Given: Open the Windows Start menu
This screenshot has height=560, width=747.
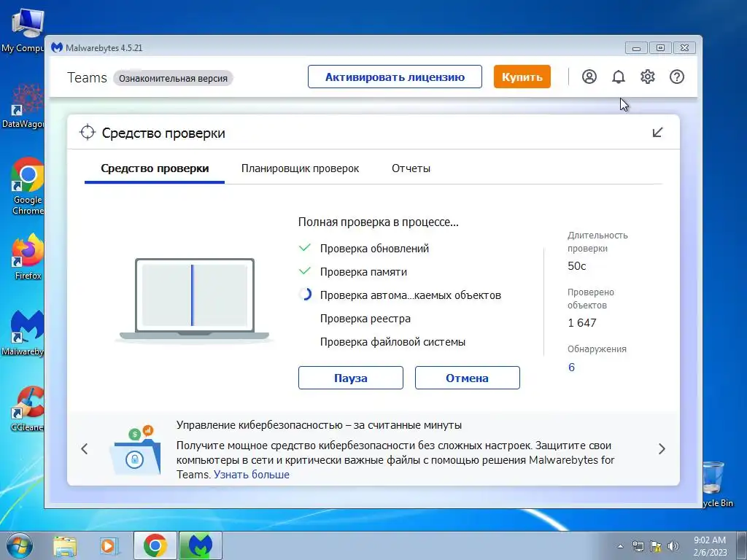Looking at the screenshot, I should (18, 545).
